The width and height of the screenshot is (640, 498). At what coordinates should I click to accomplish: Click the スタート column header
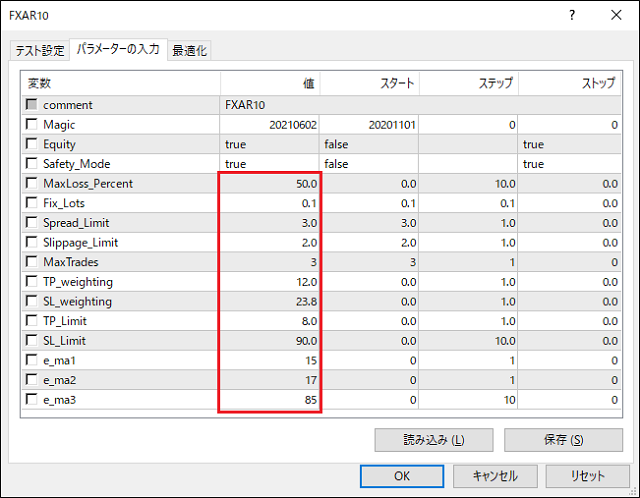click(369, 83)
